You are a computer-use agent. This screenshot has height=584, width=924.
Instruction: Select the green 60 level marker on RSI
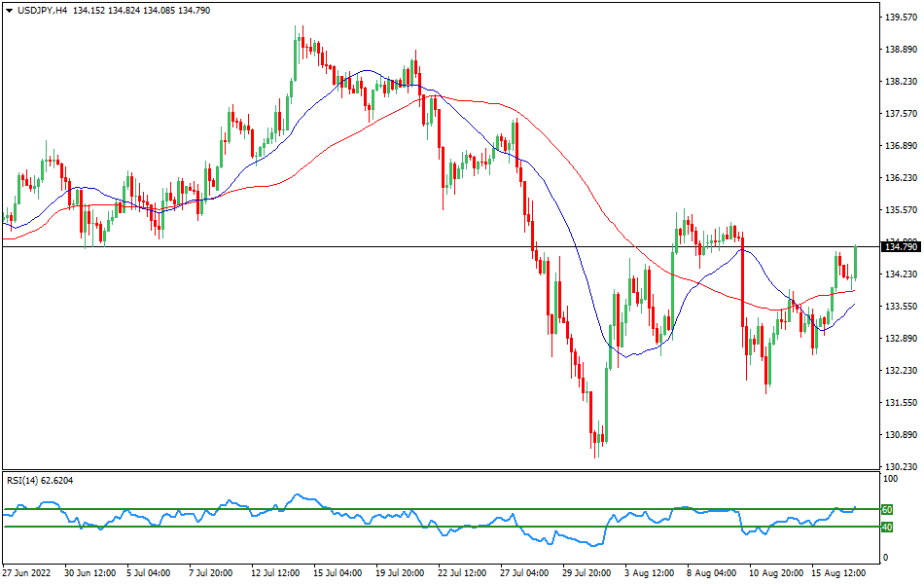pyautogui.click(x=885, y=508)
